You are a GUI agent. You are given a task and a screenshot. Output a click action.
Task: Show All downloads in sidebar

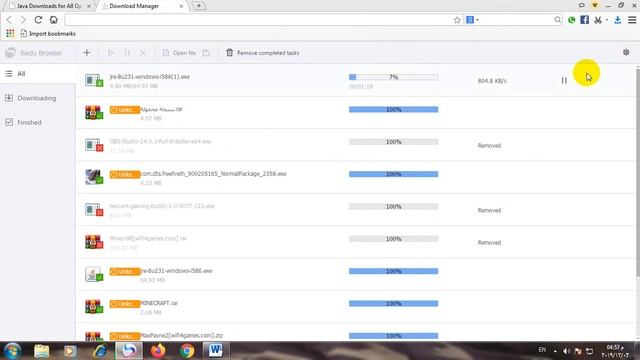click(38, 73)
